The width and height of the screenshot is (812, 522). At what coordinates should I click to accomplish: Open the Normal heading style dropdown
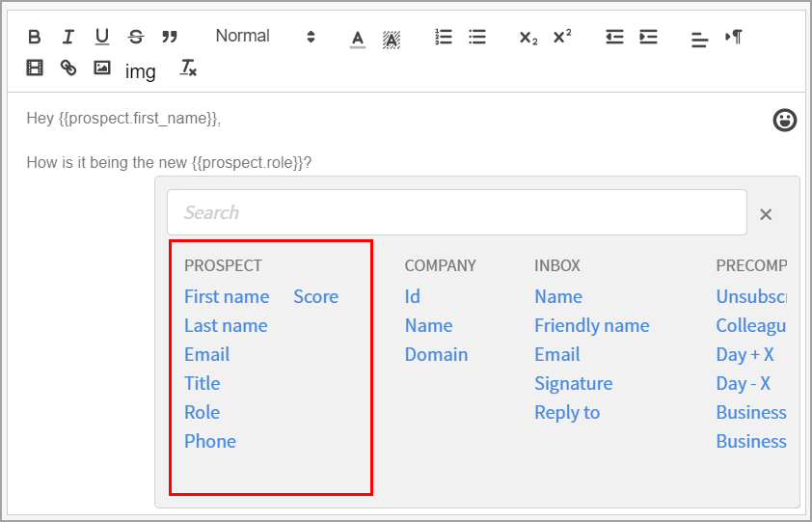click(265, 37)
